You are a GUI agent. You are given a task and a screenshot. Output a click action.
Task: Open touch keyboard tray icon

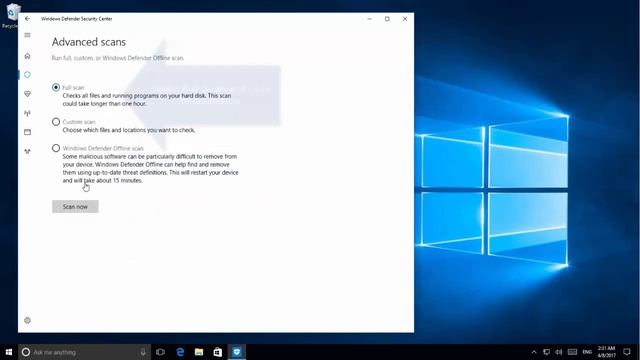tap(573, 352)
